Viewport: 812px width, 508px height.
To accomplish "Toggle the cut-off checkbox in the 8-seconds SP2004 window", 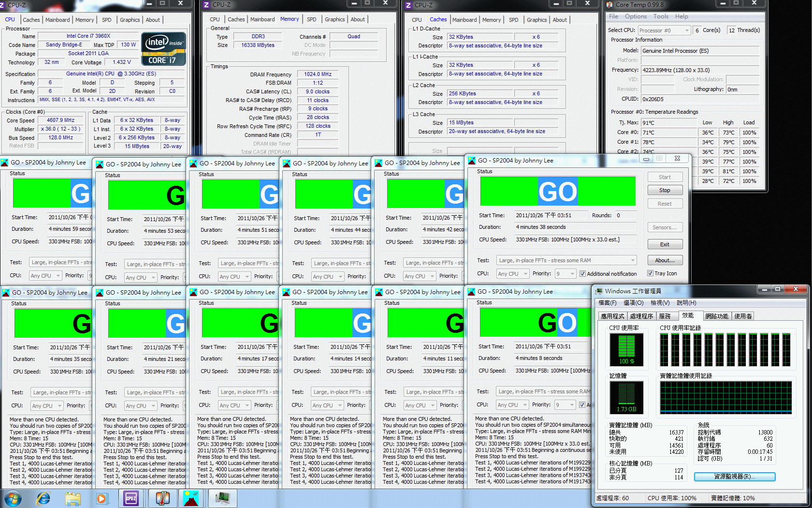I will 582,405.
